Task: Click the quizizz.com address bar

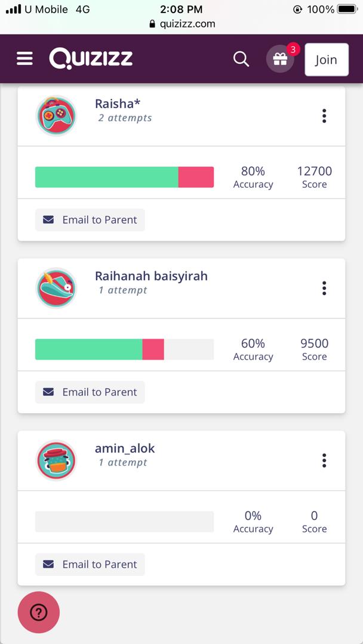Action: click(x=181, y=24)
